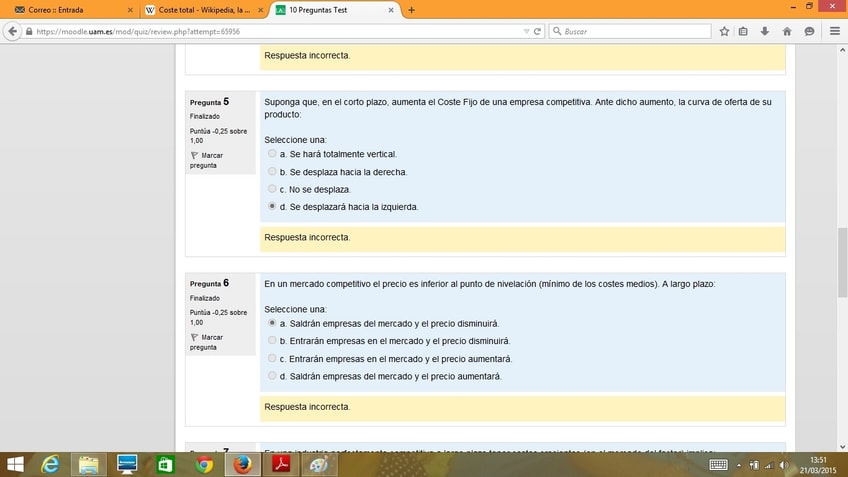Open the URL bar history dropdown arrow

[526, 31]
